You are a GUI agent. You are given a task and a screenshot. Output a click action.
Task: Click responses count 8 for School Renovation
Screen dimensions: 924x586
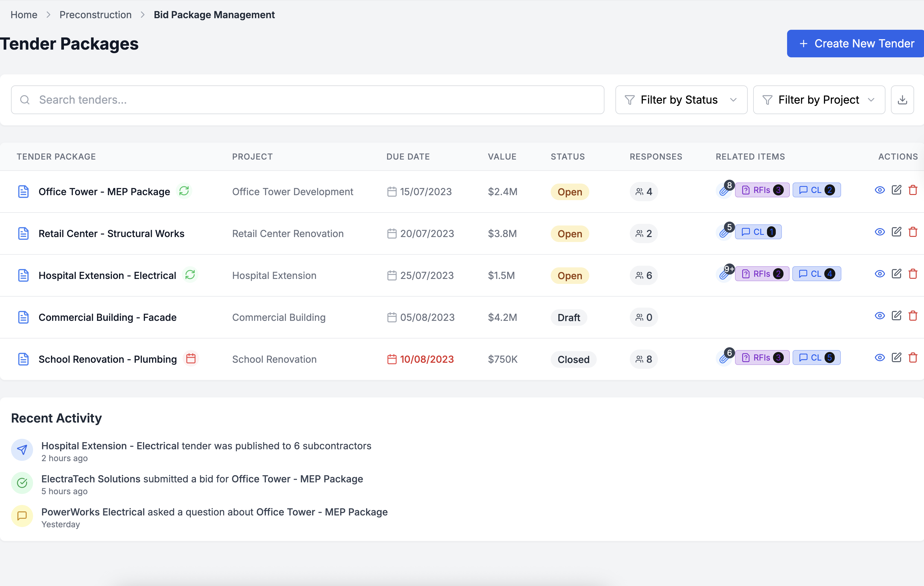(644, 359)
